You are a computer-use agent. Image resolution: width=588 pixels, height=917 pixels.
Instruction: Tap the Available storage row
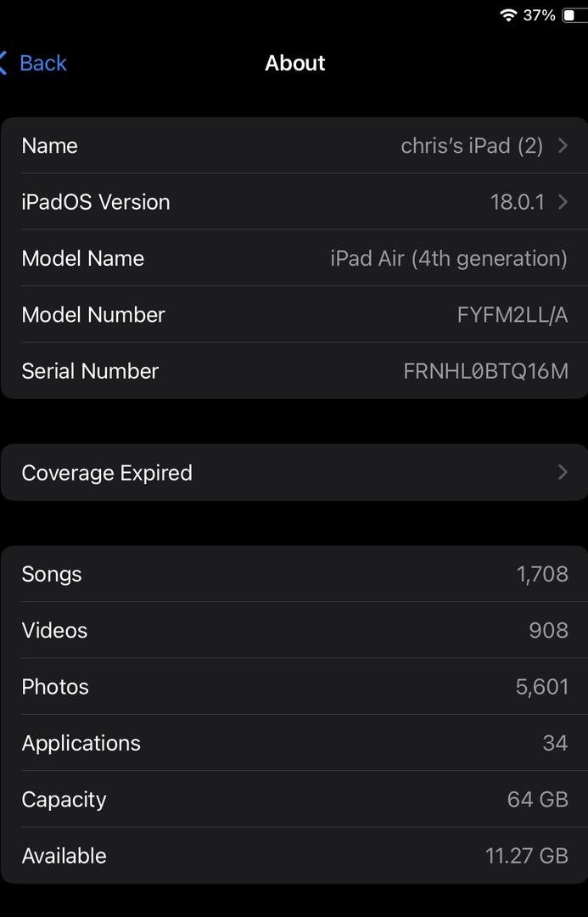(294, 856)
